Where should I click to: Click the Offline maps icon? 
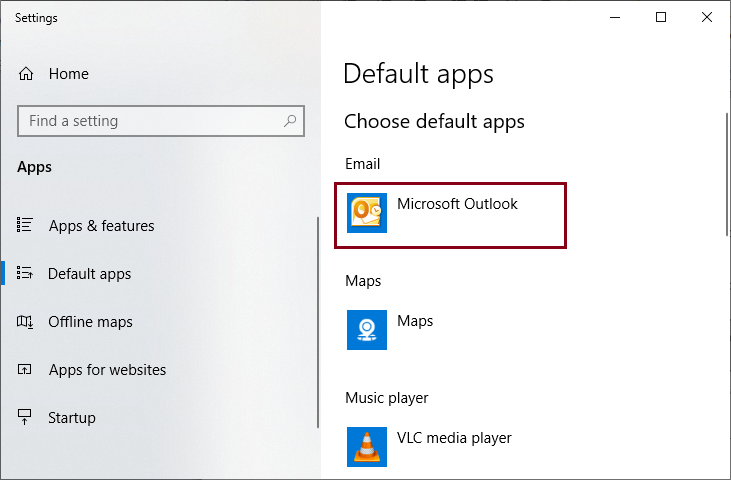pos(25,322)
